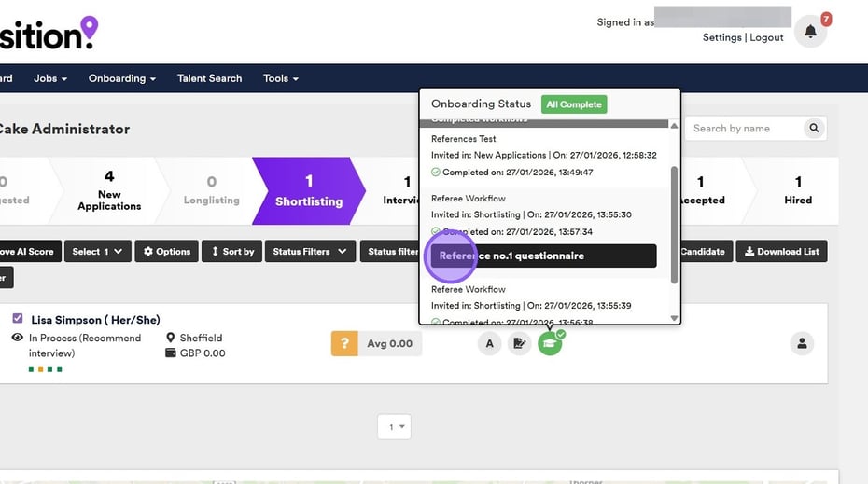The width and height of the screenshot is (868, 484).
Task: Select the Shortlisting stage tab
Action: (308, 189)
